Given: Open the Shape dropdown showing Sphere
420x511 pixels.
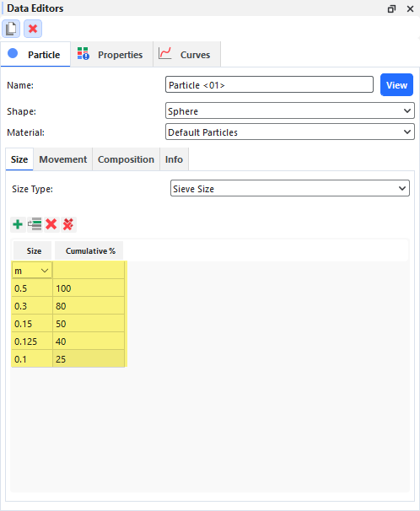Looking at the screenshot, I should [290, 110].
